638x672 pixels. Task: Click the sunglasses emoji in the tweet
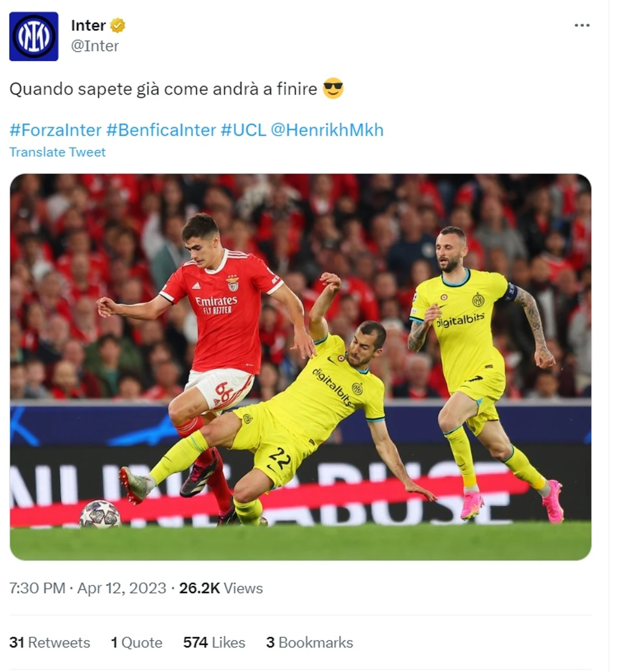(333, 89)
